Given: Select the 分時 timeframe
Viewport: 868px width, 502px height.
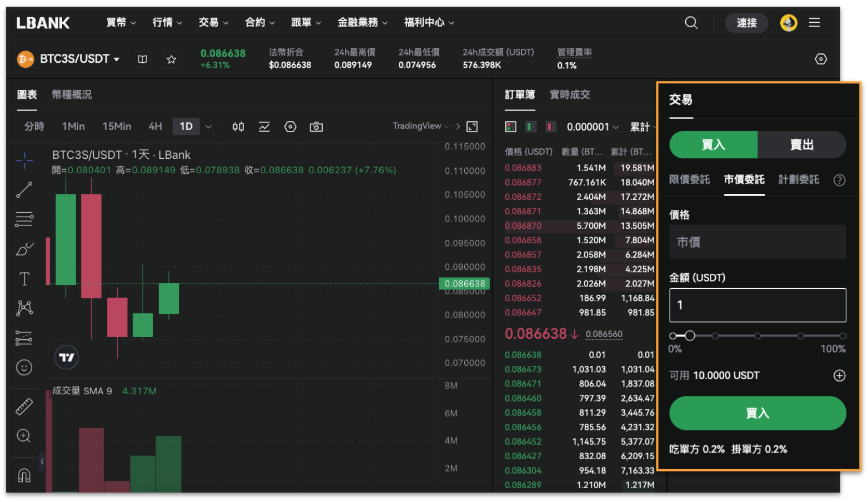Looking at the screenshot, I should (34, 127).
